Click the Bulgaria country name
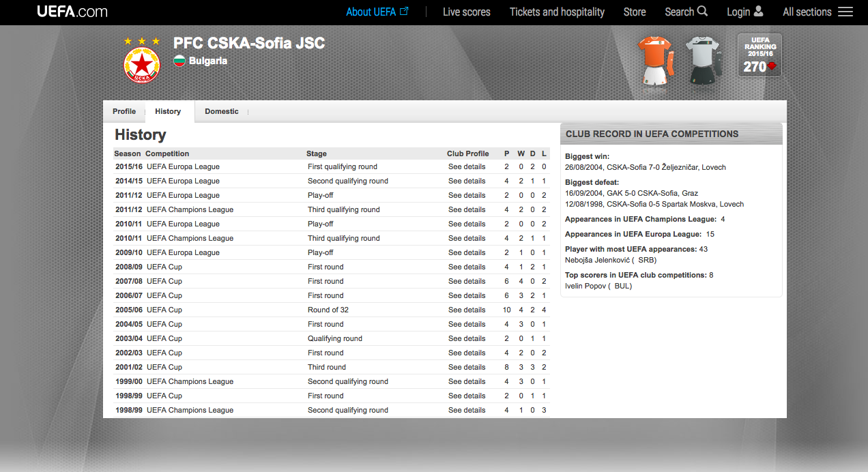The width and height of the screenshot is (868, 472). point(208,61)
